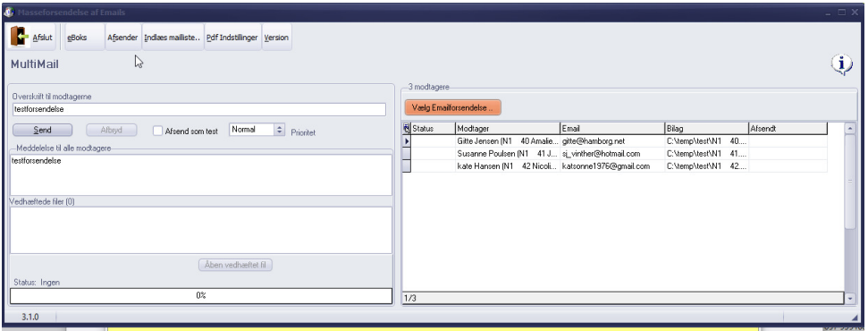Click the gitte@hamborg.net email cell
The image size is (868, 331).
tap(612, 141)
